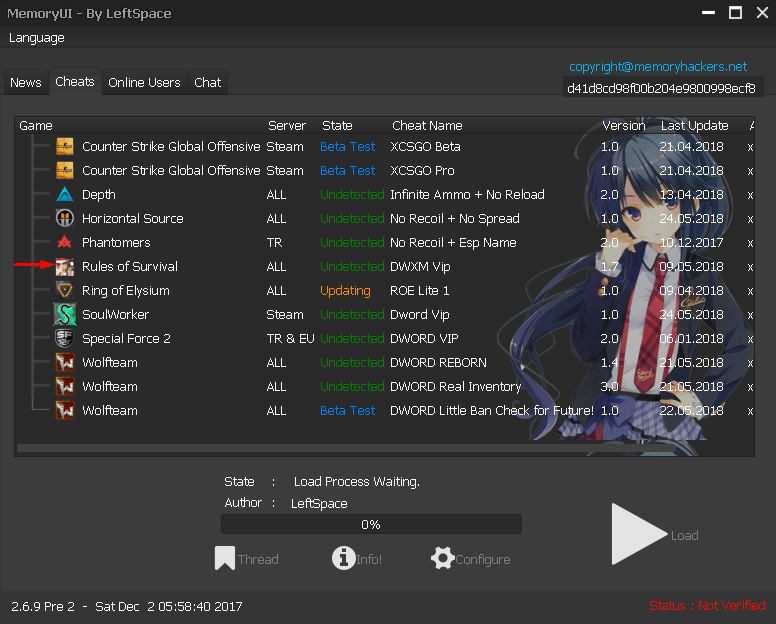Click the Load button label

pos(684,535)
